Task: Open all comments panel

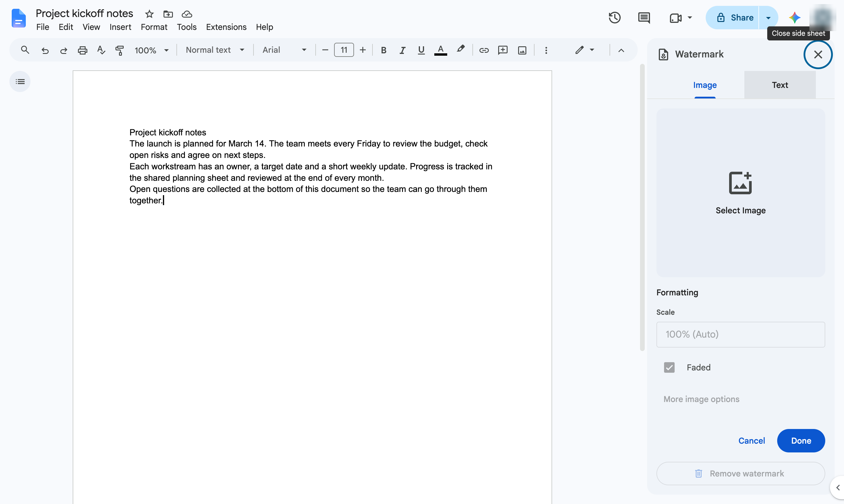Action: 644,18
